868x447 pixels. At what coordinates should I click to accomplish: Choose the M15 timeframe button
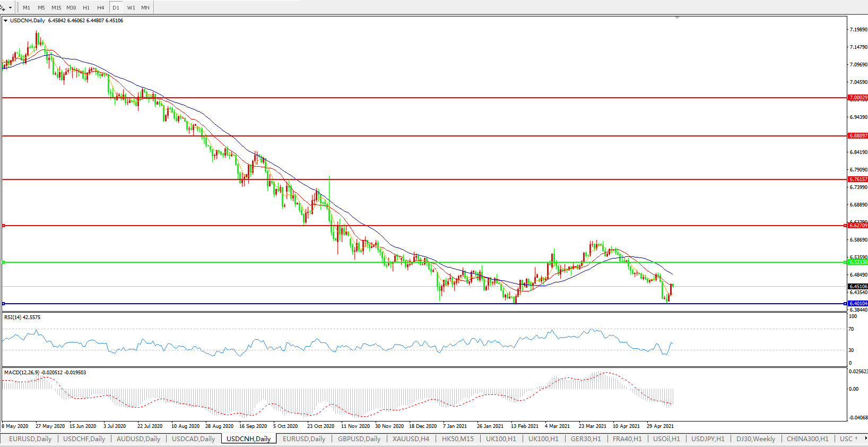tap(56, 7)
